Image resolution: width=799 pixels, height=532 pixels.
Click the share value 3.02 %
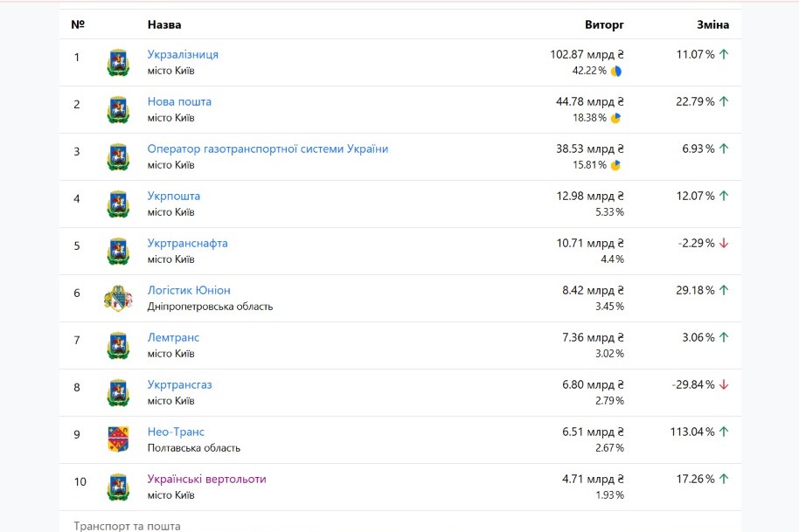tap(610, 354)
